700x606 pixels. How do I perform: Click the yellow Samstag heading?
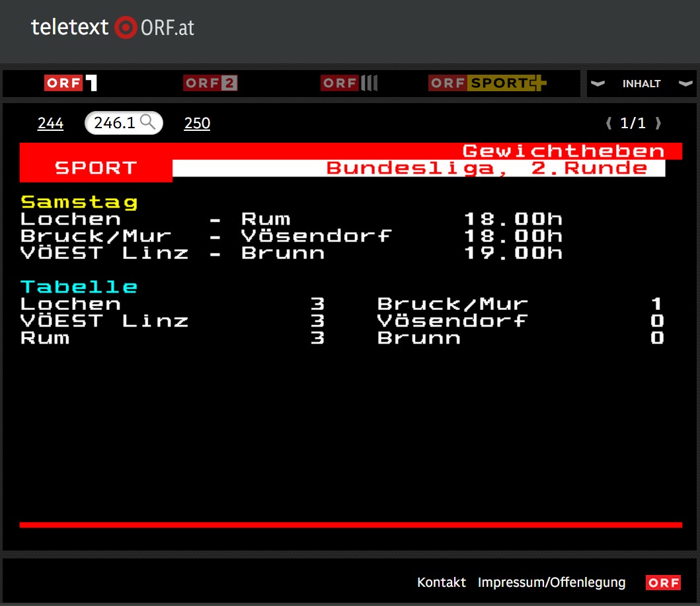[x=79, y=202]
